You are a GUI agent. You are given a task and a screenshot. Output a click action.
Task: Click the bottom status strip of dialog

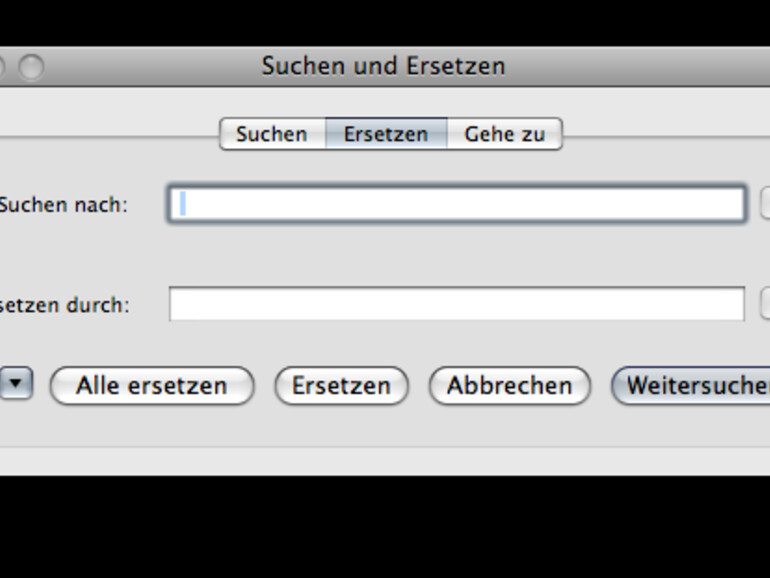pos(384,461)
